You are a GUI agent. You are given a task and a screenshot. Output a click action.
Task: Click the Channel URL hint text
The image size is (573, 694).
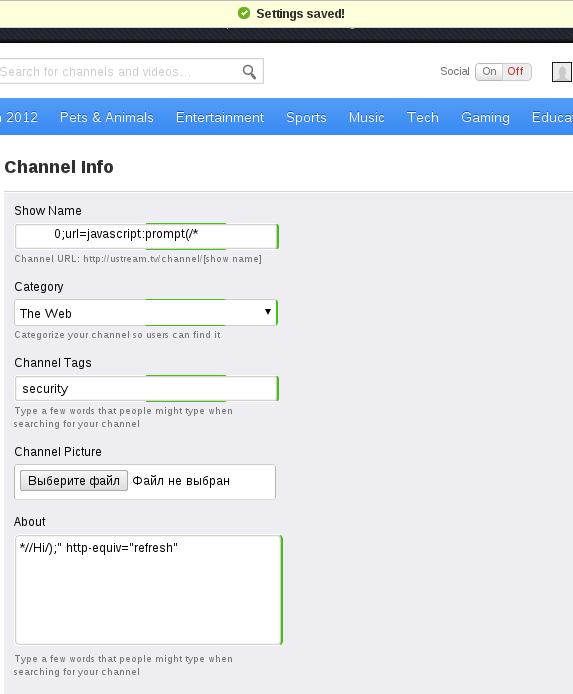click(138, 259)
